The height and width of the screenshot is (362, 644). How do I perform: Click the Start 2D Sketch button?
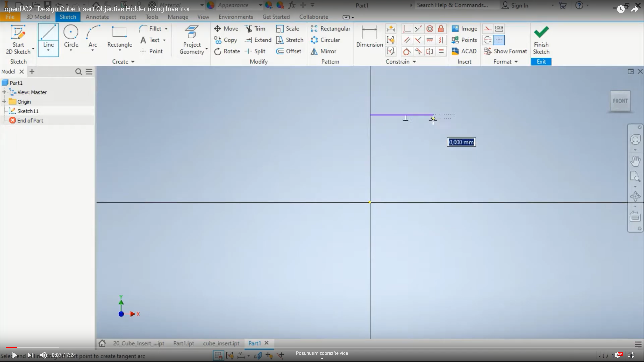[18, 39]
